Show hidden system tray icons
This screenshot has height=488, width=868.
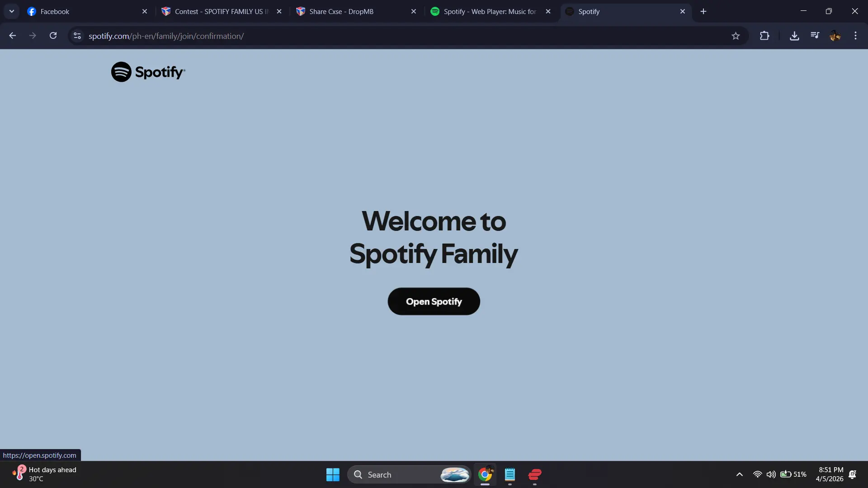pos(740,474)
